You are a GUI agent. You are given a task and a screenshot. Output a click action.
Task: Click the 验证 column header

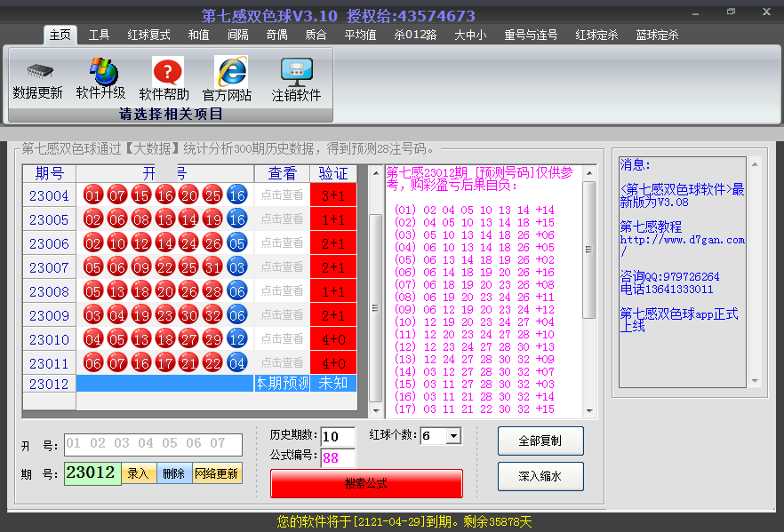coord(333,173)
